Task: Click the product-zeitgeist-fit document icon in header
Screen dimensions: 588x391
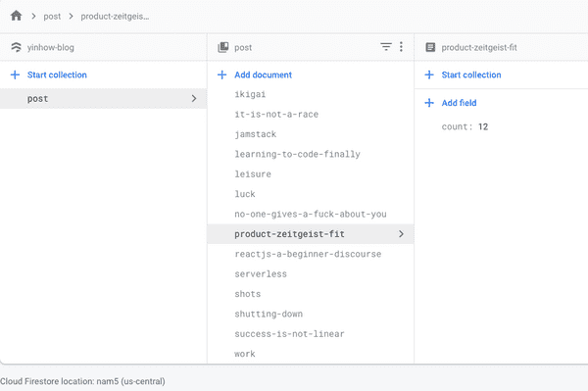Action: coord(430,47)
